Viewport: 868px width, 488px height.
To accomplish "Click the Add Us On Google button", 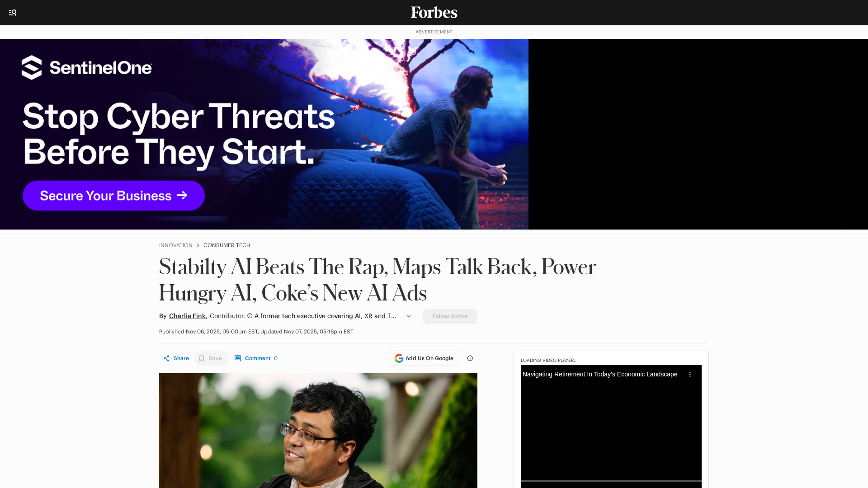I will coord(425,358).
